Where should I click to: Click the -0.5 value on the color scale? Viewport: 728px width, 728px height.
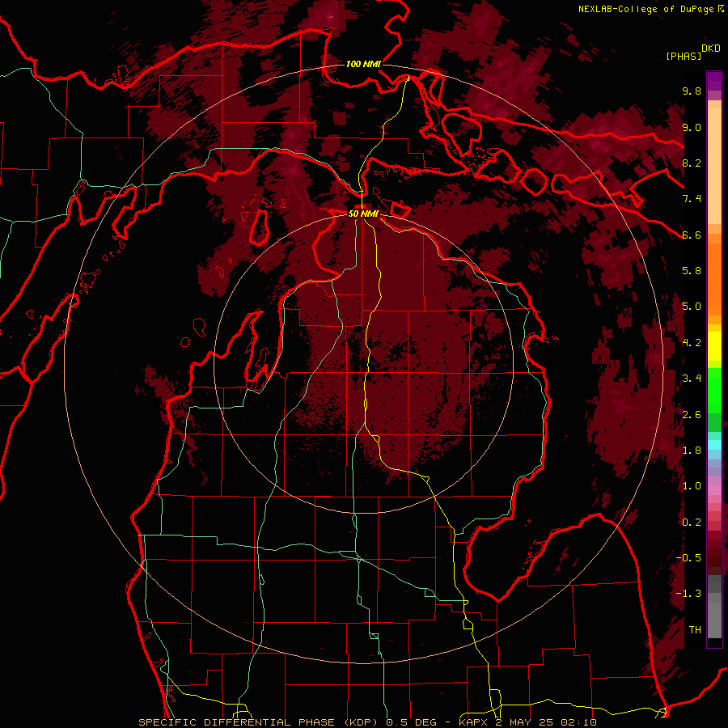pyautogui.click(x=688, y=558)
